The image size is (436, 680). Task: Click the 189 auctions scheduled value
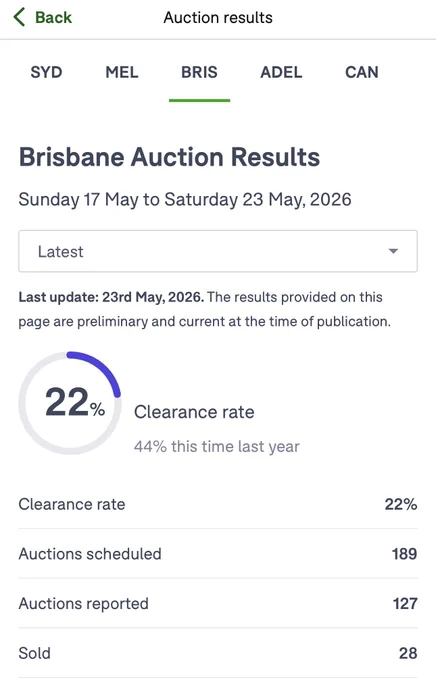(404, 554)
